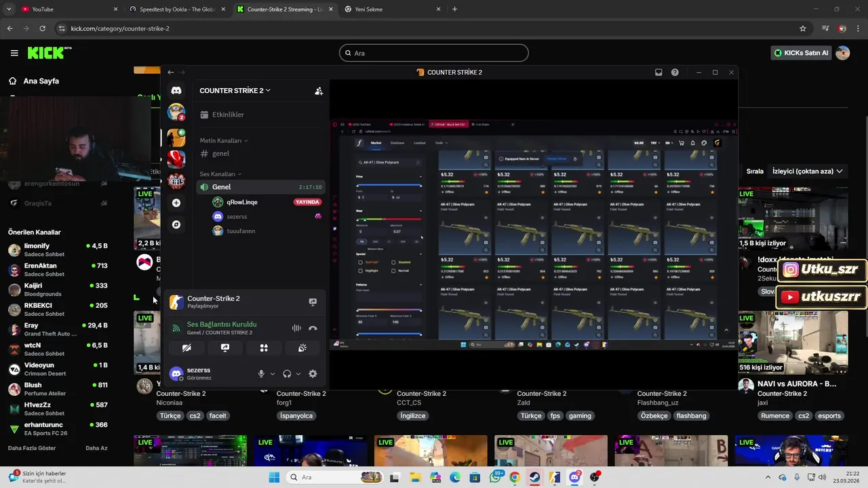Image resolution: width=868 pixels, height=488 pixels.
Task: Open Discord from the taskbar
Action: point(575,477)
